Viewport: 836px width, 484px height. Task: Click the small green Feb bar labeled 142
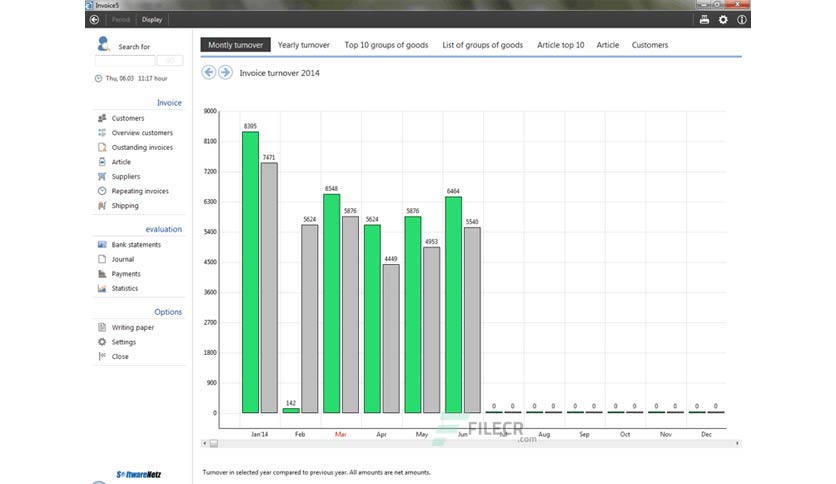pyautogui.click(x=291, y=410)
